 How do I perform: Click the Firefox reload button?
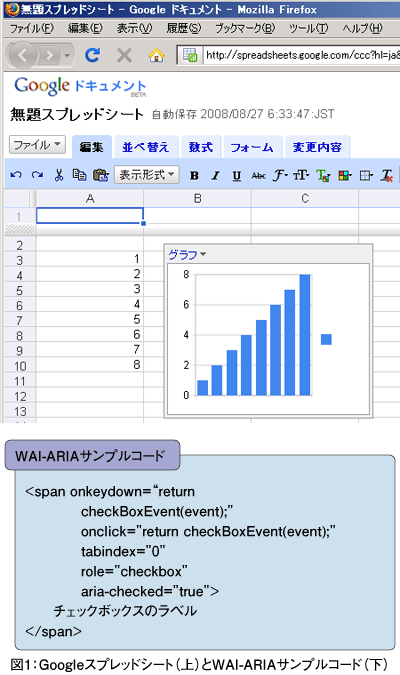(x=92, y=55)
